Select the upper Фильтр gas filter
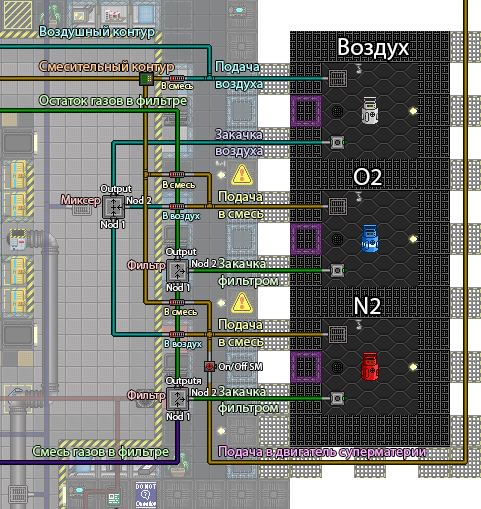The height and width of the screenshot is (509, 481). coord(177,271)
